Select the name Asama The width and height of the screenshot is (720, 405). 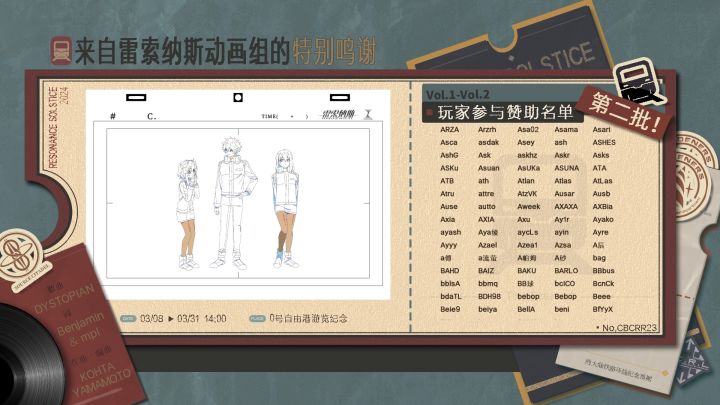[x=566, y=129]
